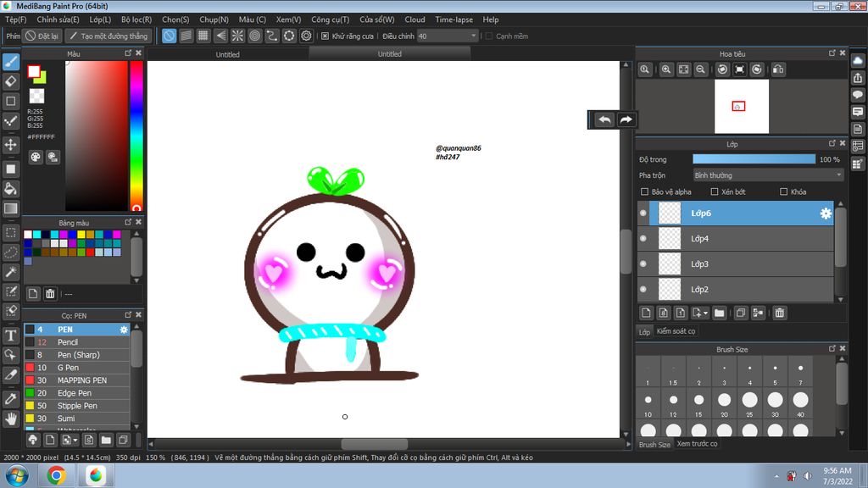Toggle the Khử răng cưa checkbox
The image size is (868, 488).
[325, 36]
